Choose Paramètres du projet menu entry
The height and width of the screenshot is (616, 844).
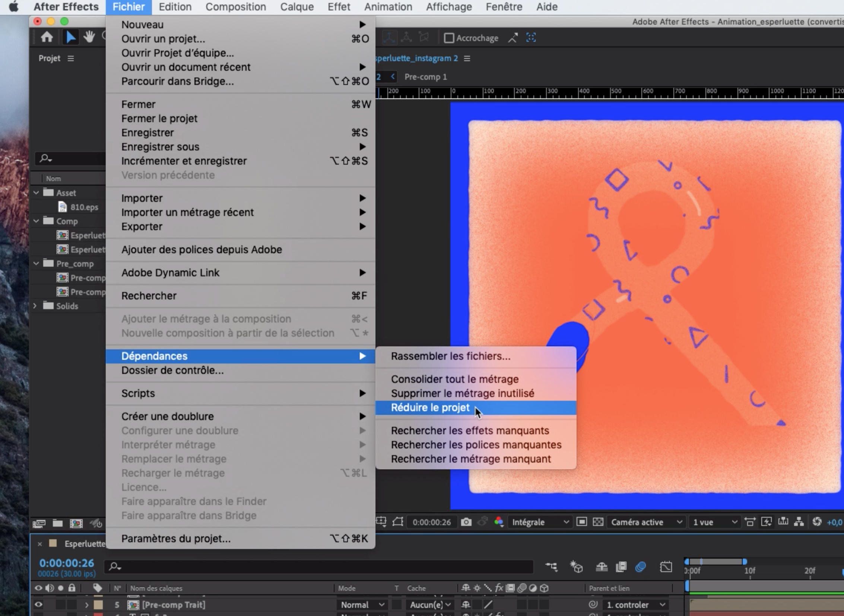pos(241,539)
